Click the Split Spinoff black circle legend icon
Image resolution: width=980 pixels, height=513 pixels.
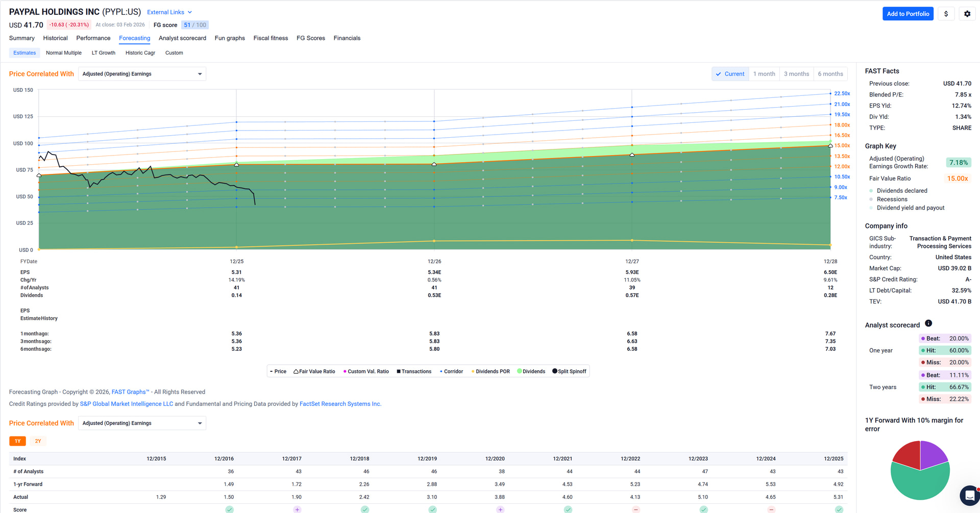(x=555, y=371)
